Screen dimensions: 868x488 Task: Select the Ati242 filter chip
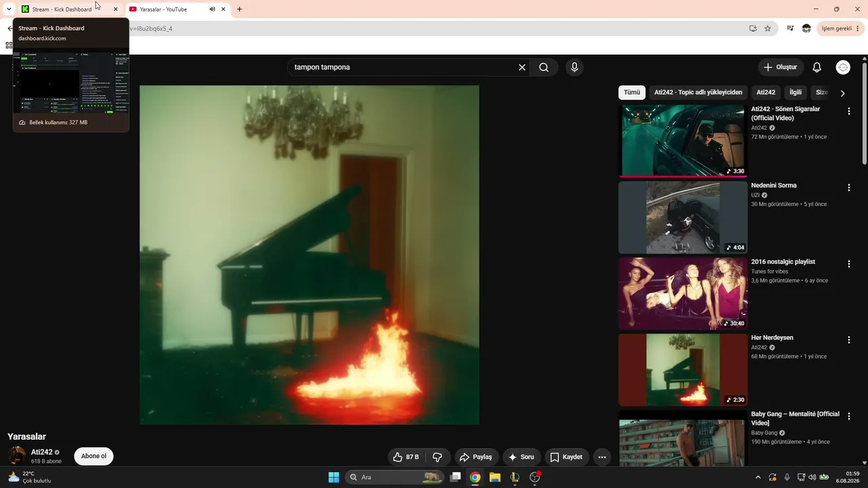[x=766, y=92]
